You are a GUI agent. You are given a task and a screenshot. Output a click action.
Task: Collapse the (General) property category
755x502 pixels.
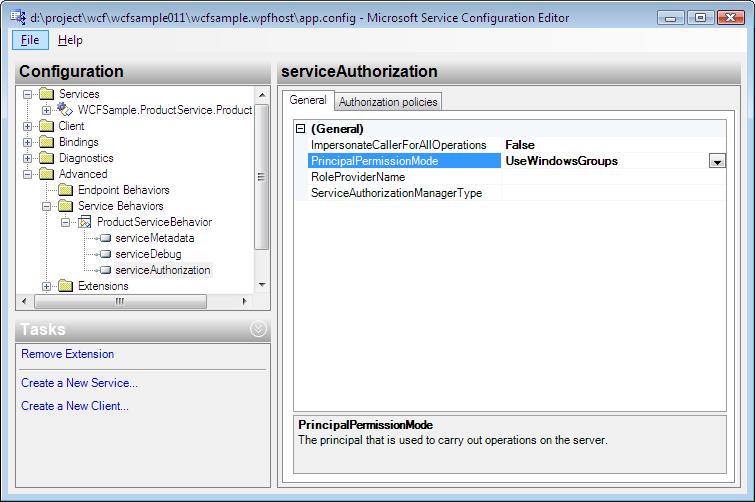[301, 129]
